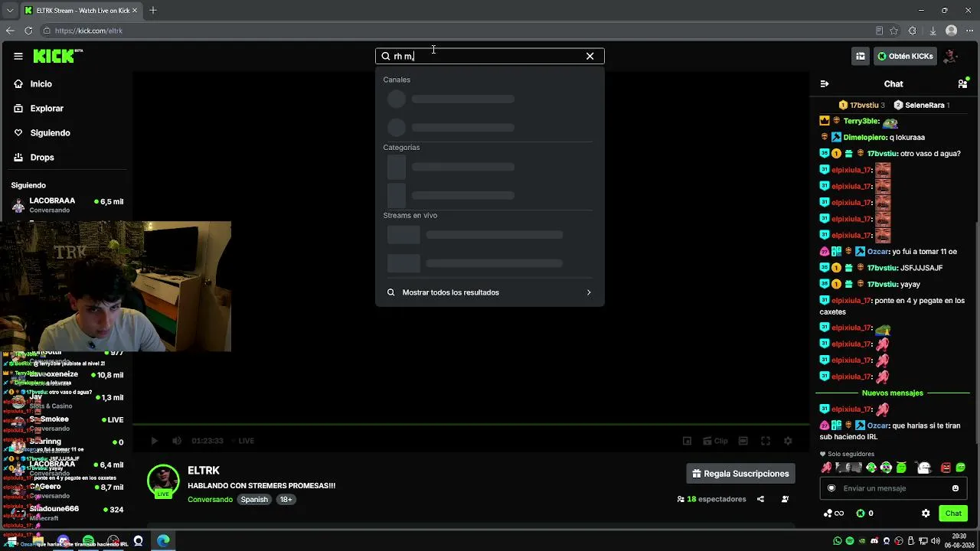
Task: Reload the page in the browser
Action: (x=28, y=31)
